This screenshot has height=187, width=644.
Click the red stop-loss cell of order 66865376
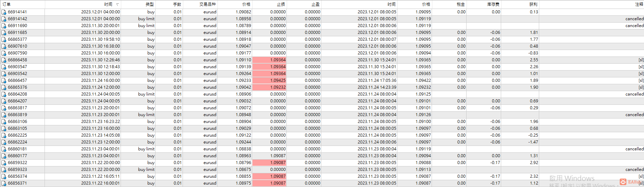pos(269,87)
